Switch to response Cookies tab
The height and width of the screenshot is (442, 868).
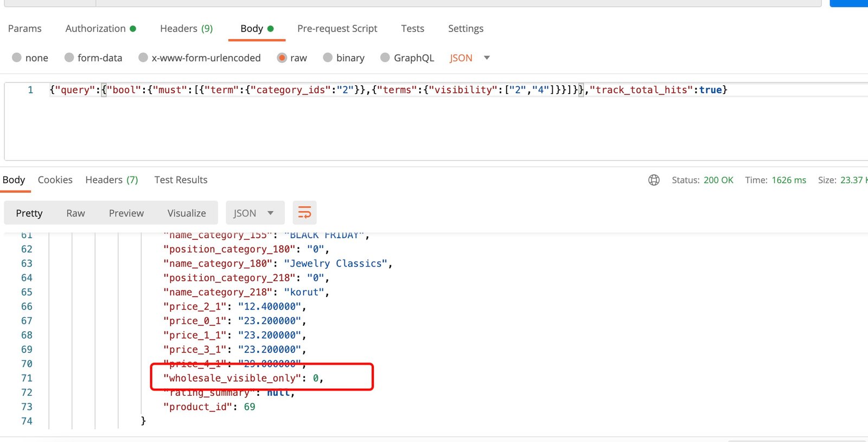coord(55,180)
